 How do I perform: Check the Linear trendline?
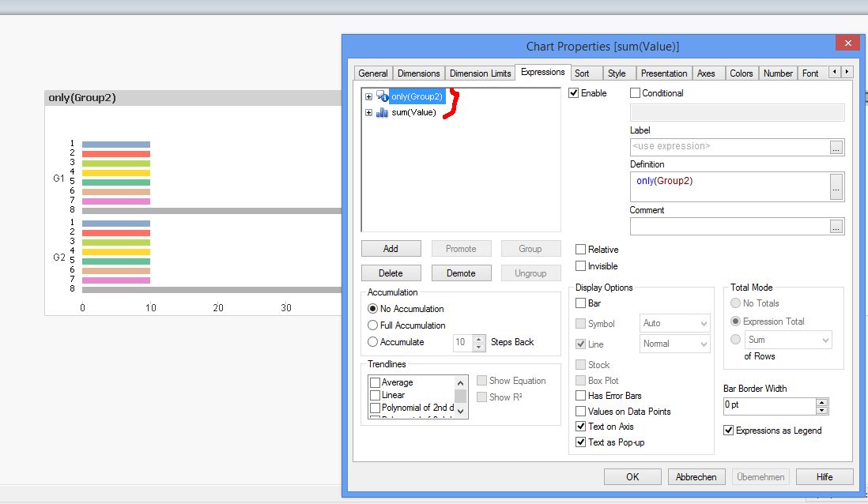(376, 395)
